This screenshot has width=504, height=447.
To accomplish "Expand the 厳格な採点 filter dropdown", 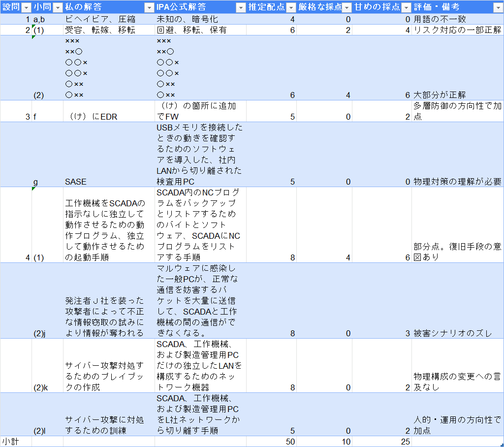I will click(x=347, y=6).
